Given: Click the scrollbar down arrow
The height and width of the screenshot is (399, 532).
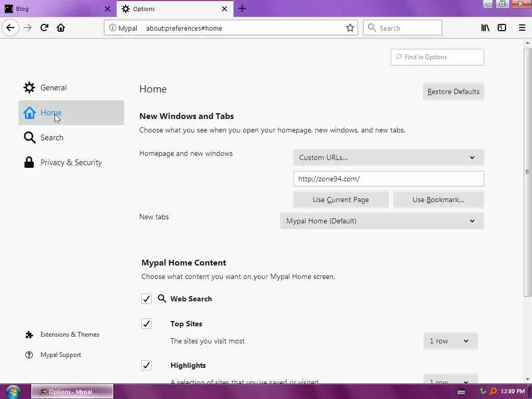Looking at the screenshot, I should 527,379.
